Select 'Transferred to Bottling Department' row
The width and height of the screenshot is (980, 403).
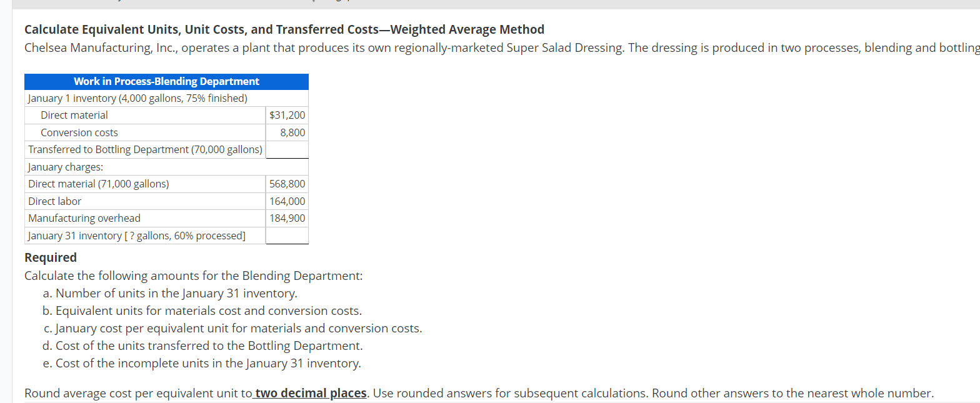pyautogui.click(x=145, y=149)
